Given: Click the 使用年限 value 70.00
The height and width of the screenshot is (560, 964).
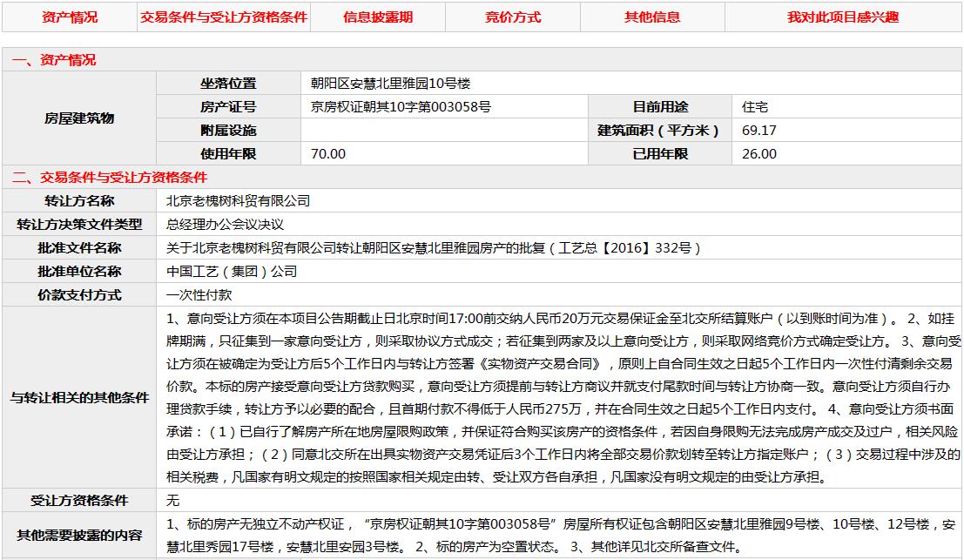Looking at the screenshot, I should tap(328, 154).
